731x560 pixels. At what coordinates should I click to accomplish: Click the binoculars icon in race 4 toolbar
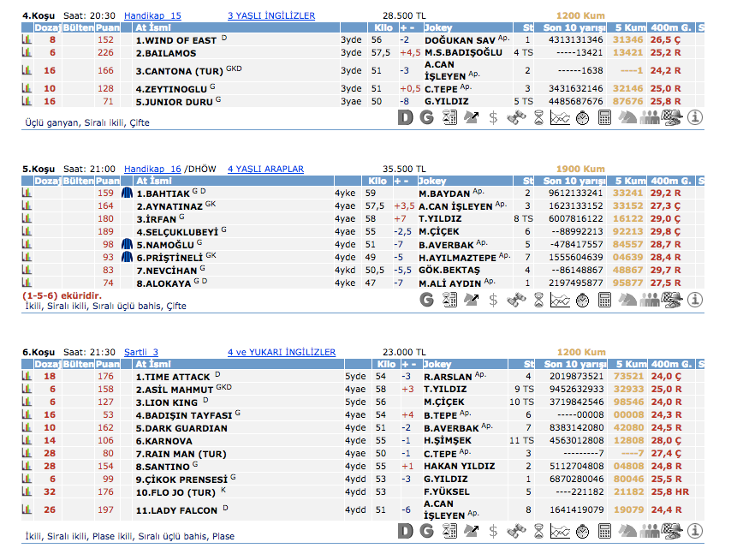coord(516,118)
